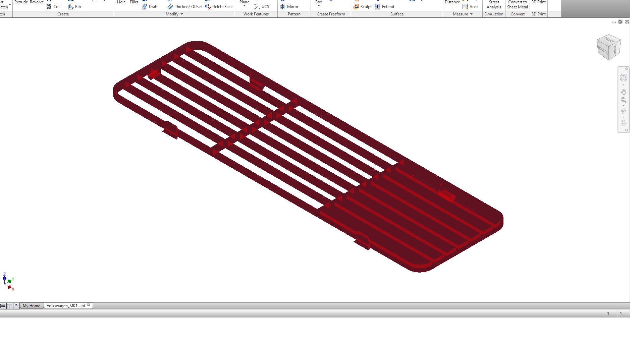
Task: Create a UCS work feature
Action: point(262,7)
